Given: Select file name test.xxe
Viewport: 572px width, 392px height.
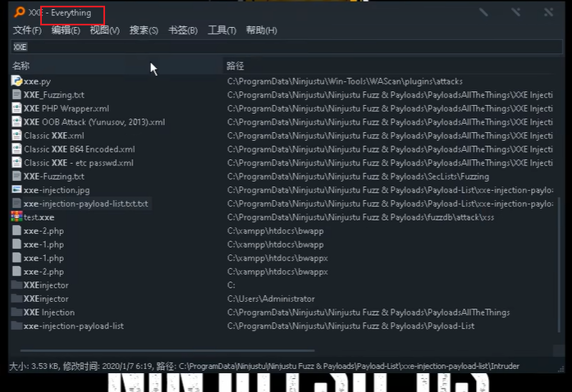Looking at the screenshot, I should [x=39, y=217].
